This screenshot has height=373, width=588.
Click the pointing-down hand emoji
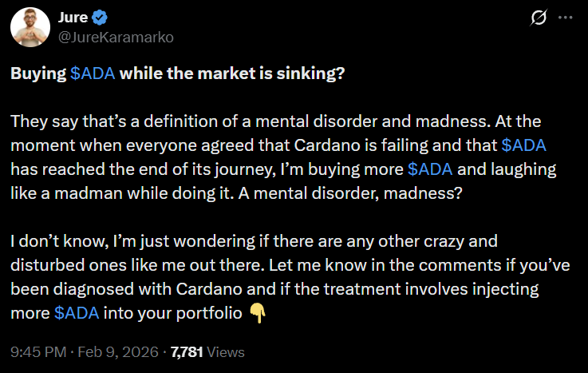pyautogui.click(x=258, y=312)
